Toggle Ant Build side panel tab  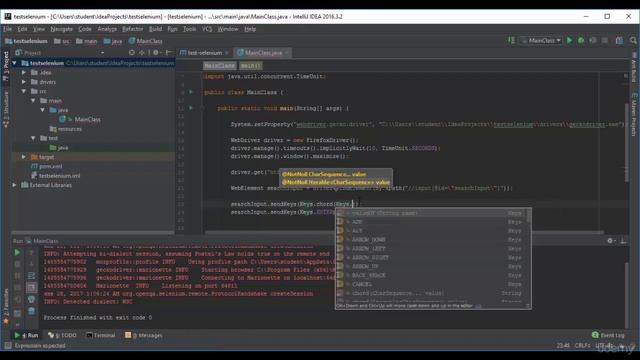click(634, 67)
